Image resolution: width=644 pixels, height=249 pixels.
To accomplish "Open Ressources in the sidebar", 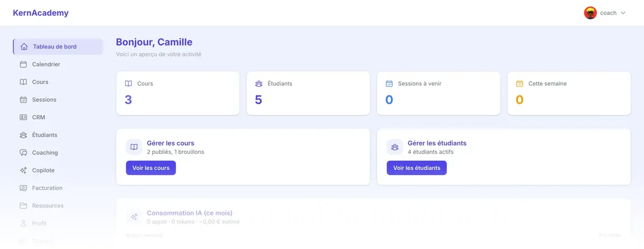I will (x=58, y=206).
